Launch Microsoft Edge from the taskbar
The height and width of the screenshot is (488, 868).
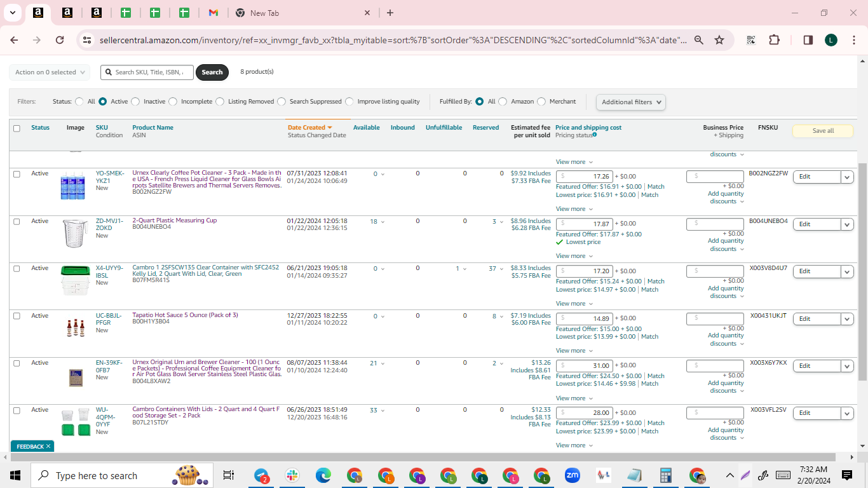323,475
